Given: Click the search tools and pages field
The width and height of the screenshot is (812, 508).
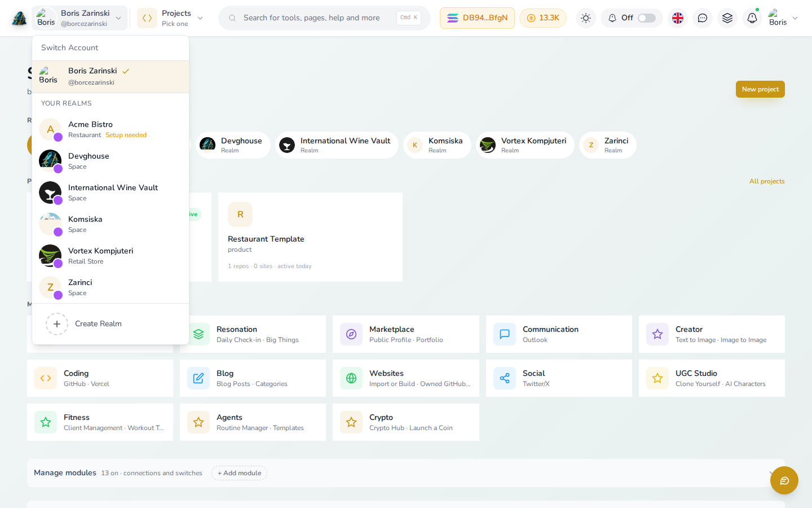Looking at the screenshot, I should 324,18.
